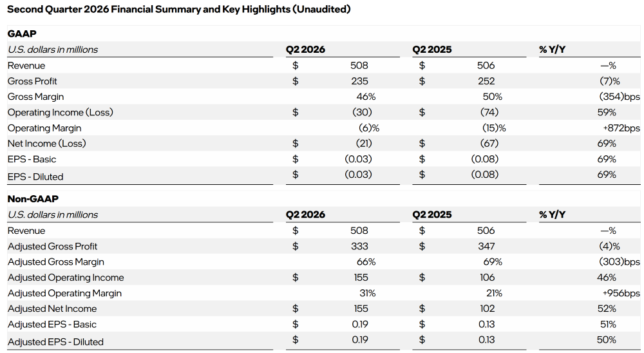Click the financial summary title heading
644x353 pixels.
click(178, 9)
